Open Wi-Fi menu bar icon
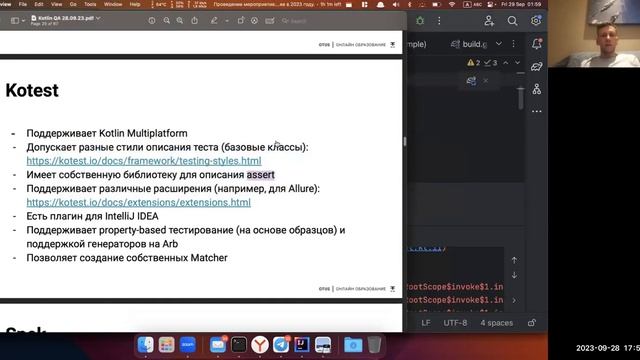Viewport: 640px width, 360px height. [x=452, y=4]
